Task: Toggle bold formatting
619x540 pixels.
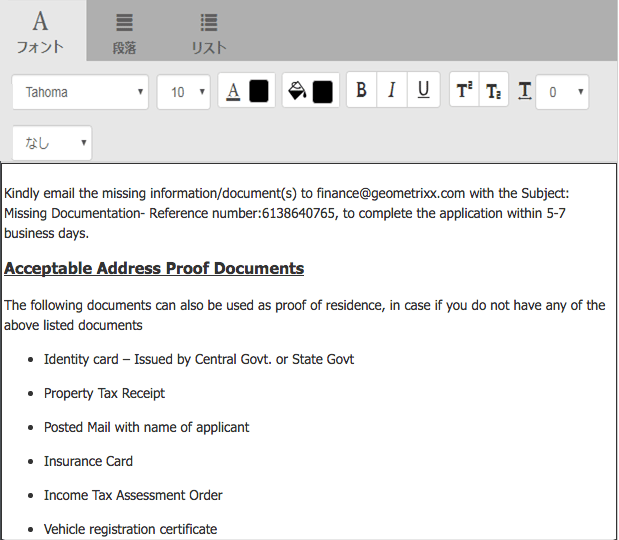Action: (x=361, y=90)
